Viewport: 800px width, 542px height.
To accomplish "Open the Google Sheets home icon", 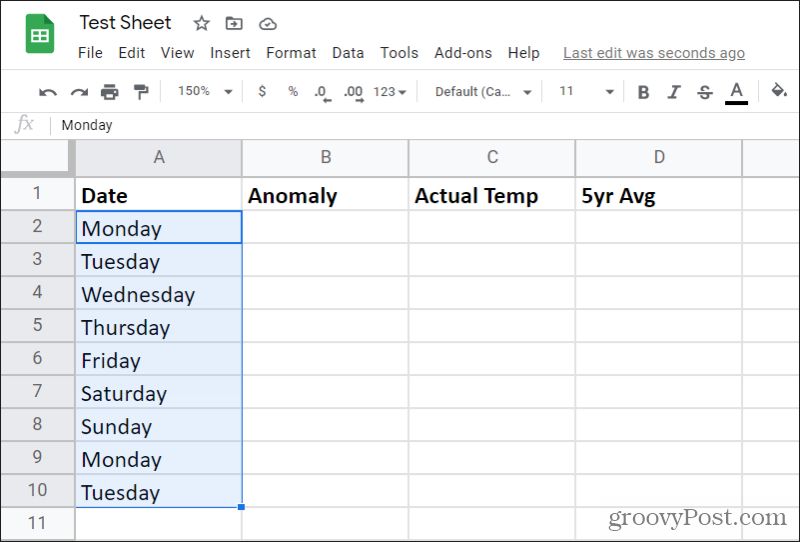I will pyautogui.click(x=40, y=34).
